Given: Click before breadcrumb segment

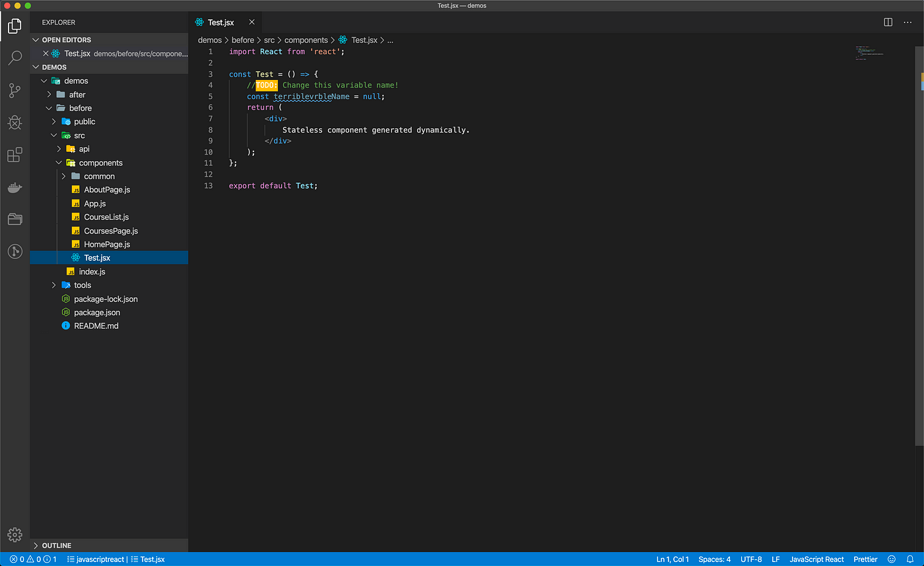Looking at the screenshot, I should pyautogui.click(x=243, y=40).
